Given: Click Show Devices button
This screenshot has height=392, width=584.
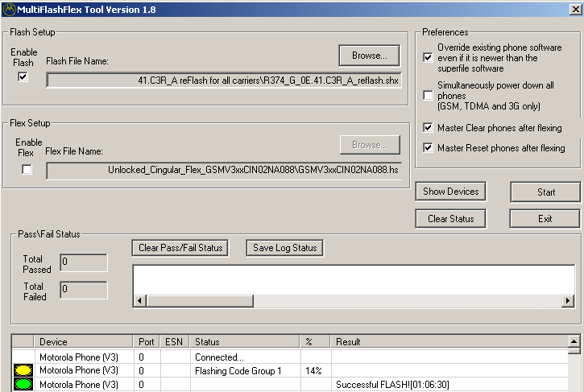Looking at the screenshot, I should (450, 192).
